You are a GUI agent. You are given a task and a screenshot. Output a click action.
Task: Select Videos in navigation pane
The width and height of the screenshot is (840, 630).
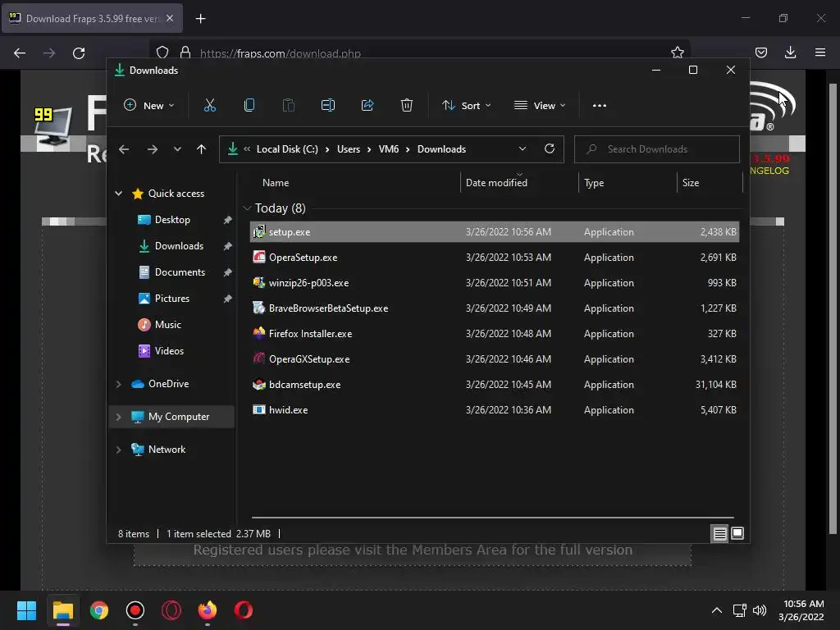pyautogui.click(x=169, y=351)
